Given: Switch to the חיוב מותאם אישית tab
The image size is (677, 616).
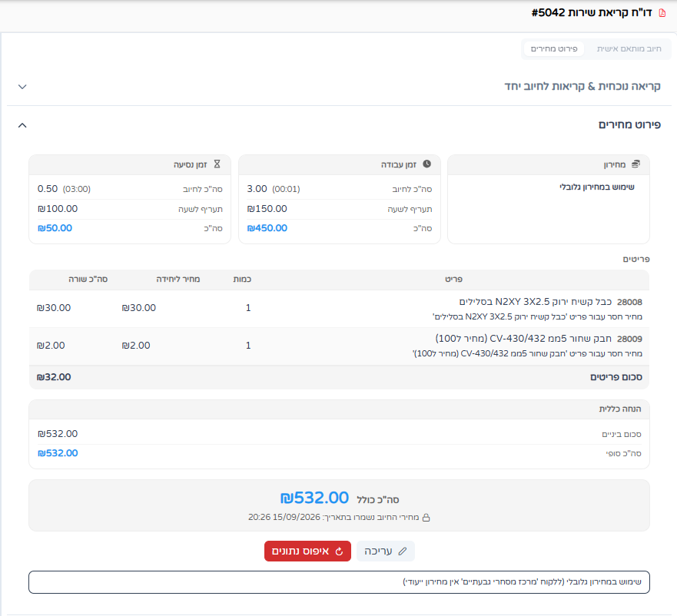Looking at the screenshot, I should pos(629,49).
